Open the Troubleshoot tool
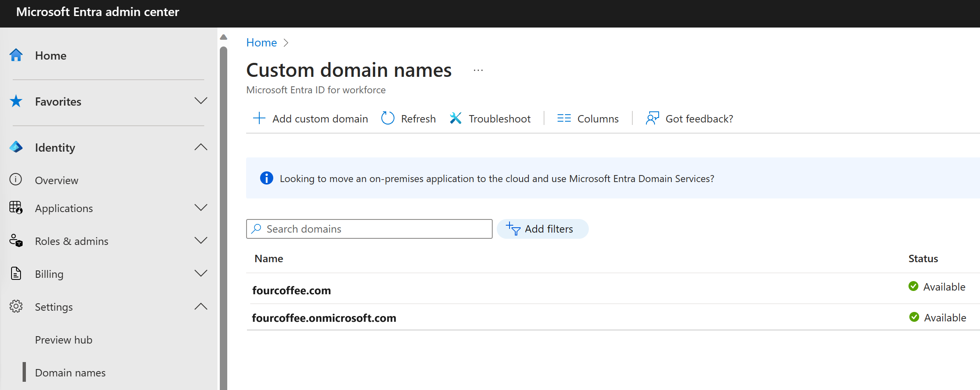 (x=456, y=118)
